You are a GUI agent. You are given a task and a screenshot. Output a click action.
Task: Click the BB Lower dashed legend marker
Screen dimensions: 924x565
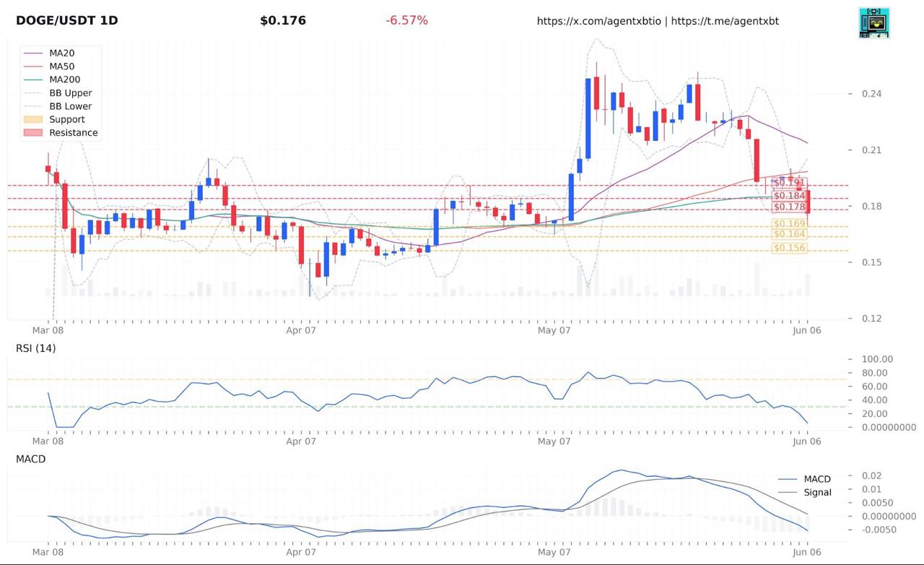(33, 106)
